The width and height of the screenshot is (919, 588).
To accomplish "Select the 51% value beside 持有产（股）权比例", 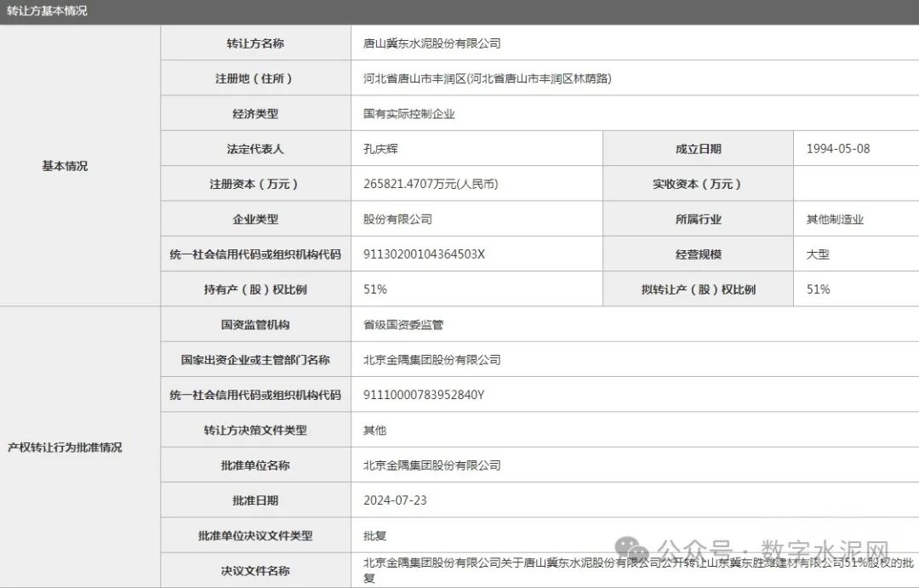I will click(375, 289).
